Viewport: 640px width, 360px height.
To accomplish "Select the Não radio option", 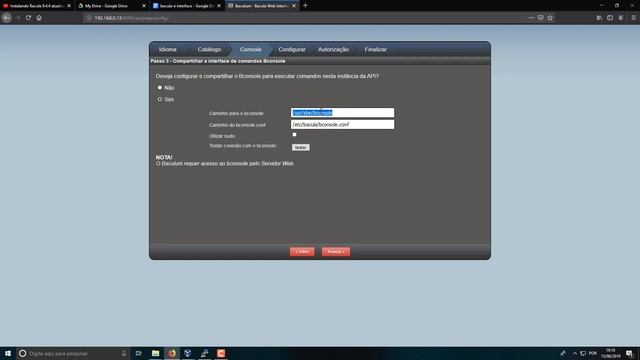I will pyautogui.click(x=160, y=87).
